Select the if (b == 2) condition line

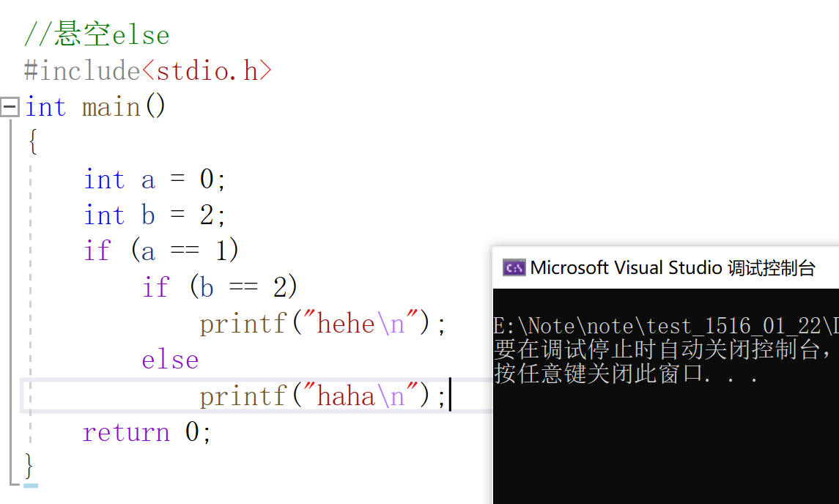coord(220,286)
